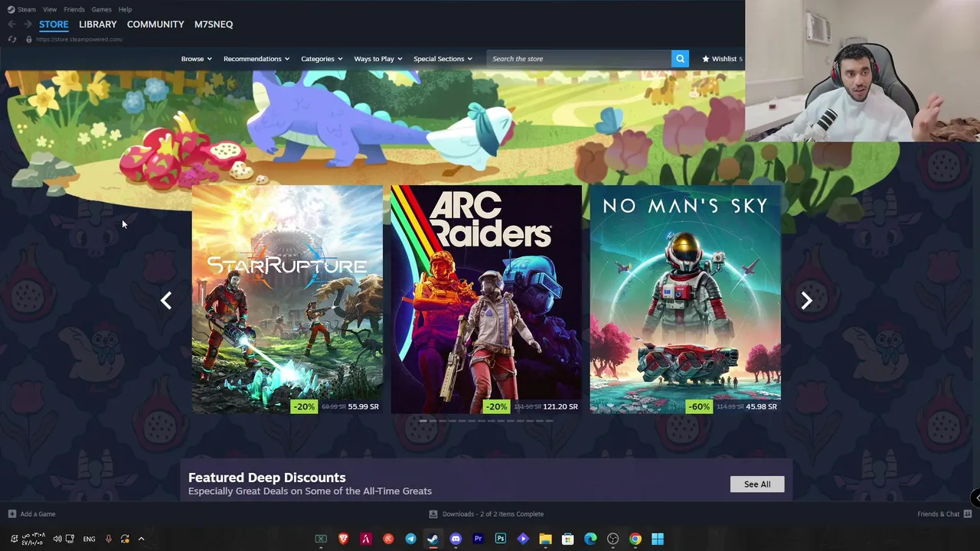Open the ARC Raiders game capsule
980x551 pixels.
[486, 299]
